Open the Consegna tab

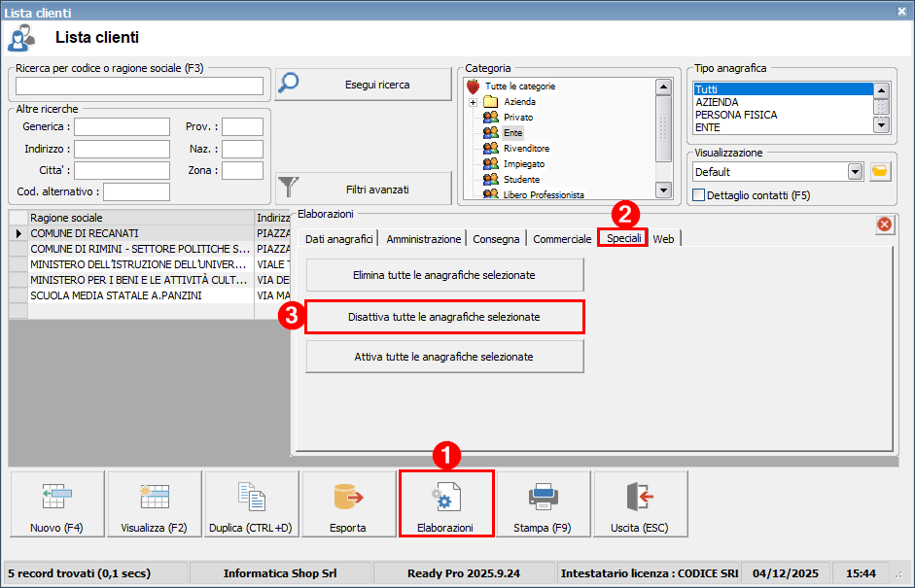click(x=496, y=238)
